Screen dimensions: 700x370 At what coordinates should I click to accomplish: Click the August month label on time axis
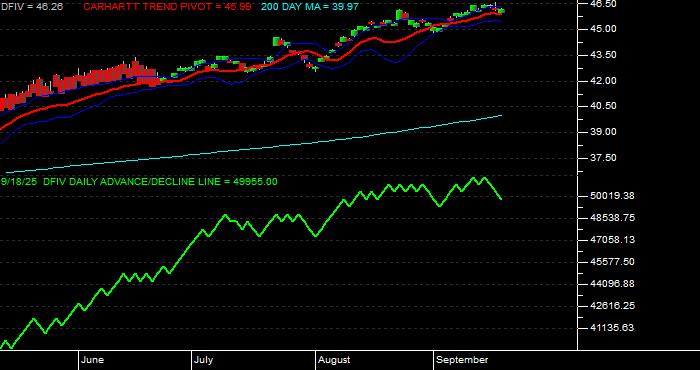335,360
